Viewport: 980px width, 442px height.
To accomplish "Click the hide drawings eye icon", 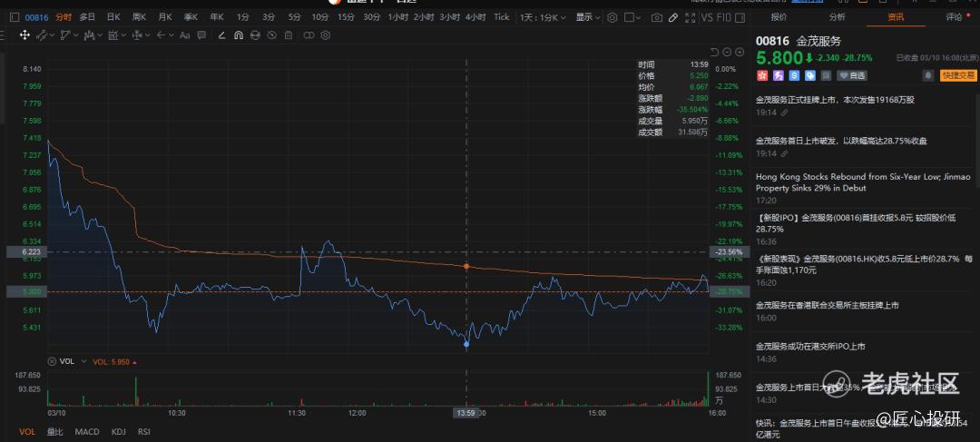I will pyautogui.click(x=272, y=35).
